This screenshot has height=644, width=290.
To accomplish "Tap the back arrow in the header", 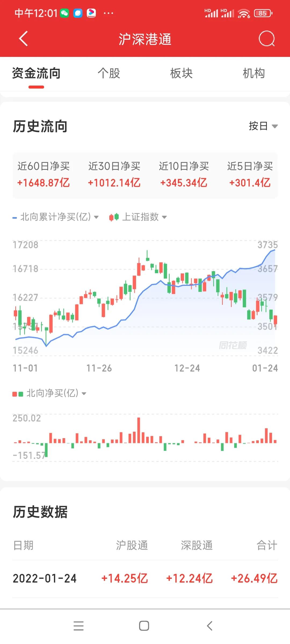I will point(24,39).
